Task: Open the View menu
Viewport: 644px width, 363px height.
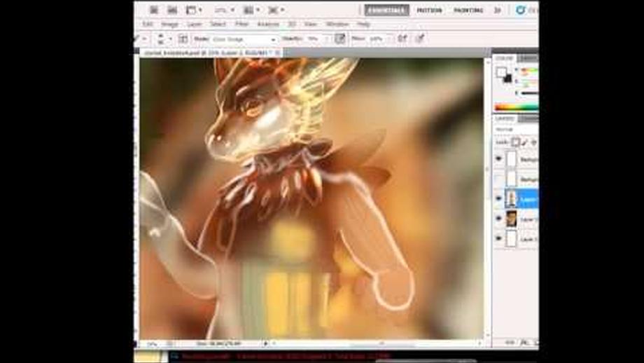Action: point(311,25)
